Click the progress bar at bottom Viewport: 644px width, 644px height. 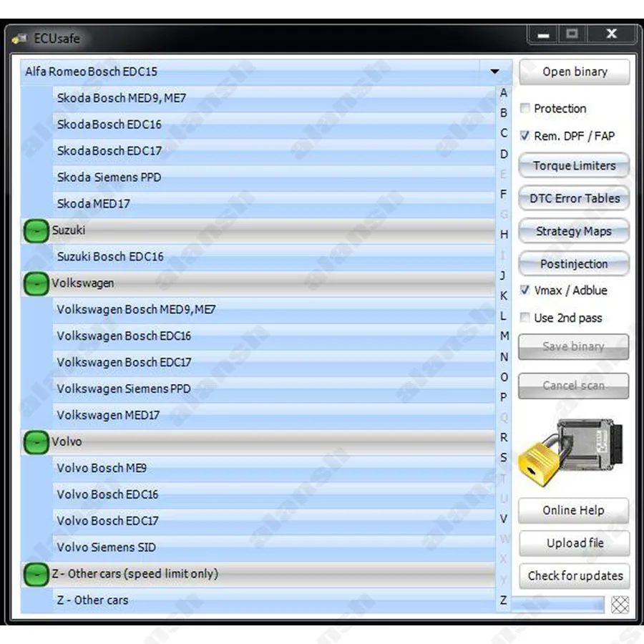coord(557,605)
